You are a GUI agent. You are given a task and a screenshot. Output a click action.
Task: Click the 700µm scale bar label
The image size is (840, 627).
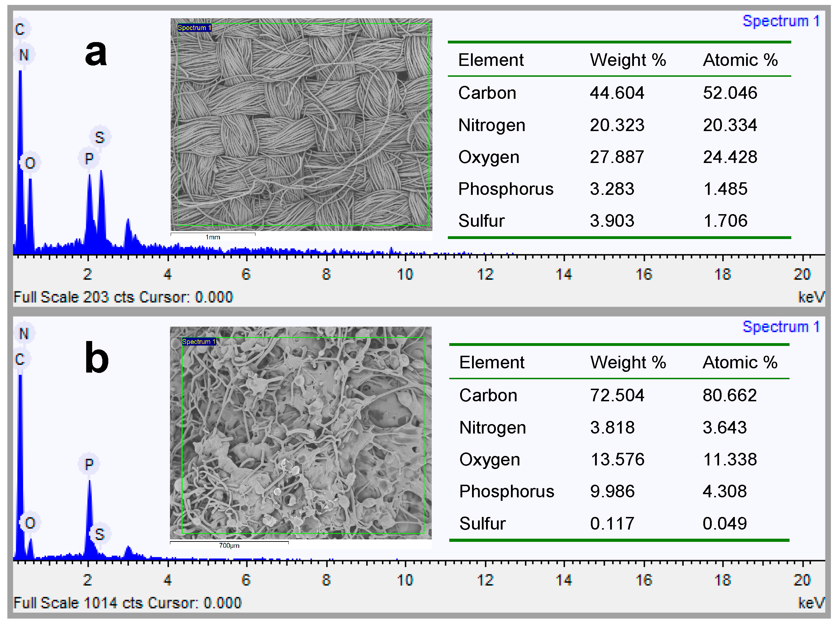[229, 545]
